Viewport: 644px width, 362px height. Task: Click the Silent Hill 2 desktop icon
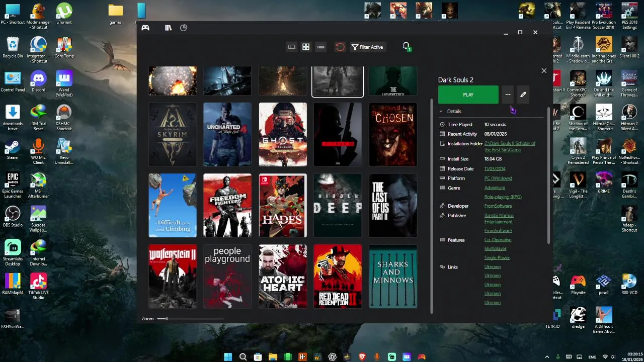[x=629, y=47]
